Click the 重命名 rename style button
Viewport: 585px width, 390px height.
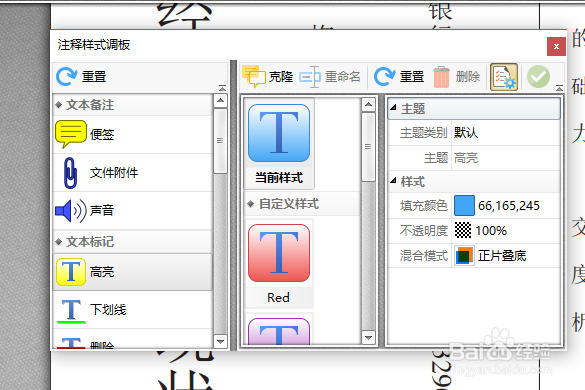(330, 77)
